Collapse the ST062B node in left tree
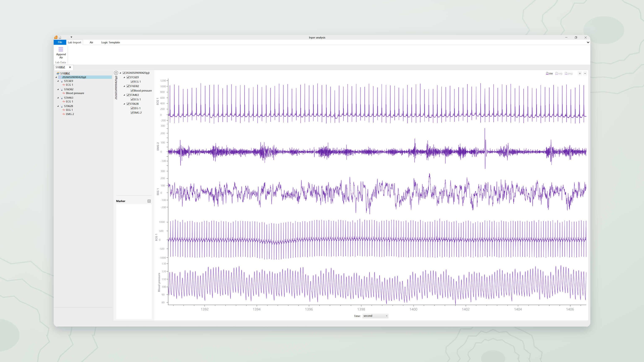Image resolution: width=644 pixels, height=362 pixels. click(58, 106)
